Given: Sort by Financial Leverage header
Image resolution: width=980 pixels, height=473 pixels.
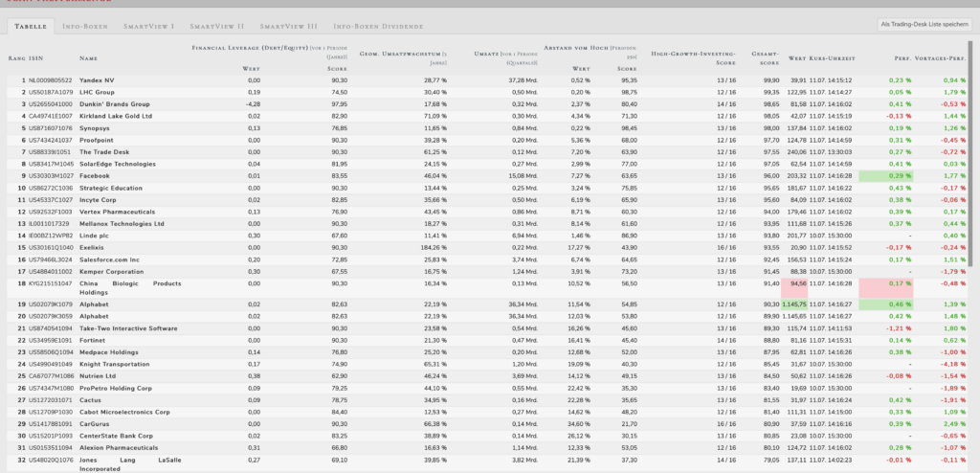Looking at the screenshot, I should pos(269,52).
